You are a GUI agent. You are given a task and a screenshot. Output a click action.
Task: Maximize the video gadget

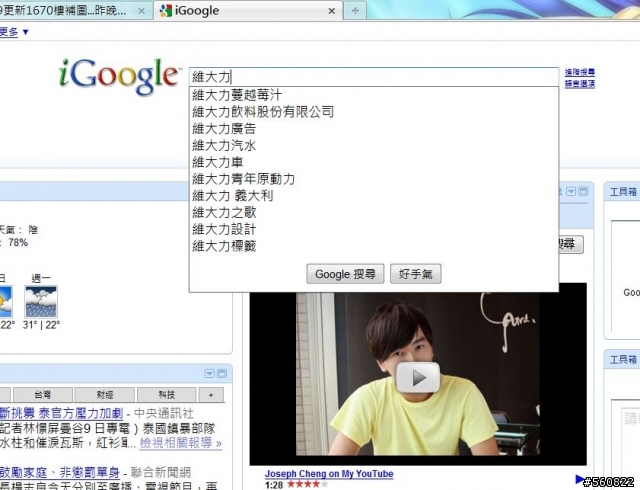[583, 192]
